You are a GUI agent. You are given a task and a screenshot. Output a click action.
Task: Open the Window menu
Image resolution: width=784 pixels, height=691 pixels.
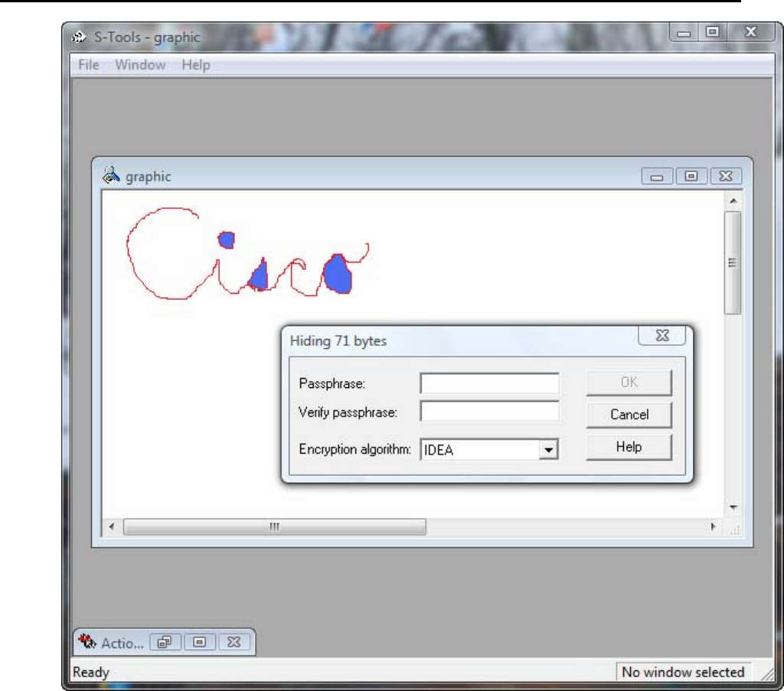click(140, 65)
